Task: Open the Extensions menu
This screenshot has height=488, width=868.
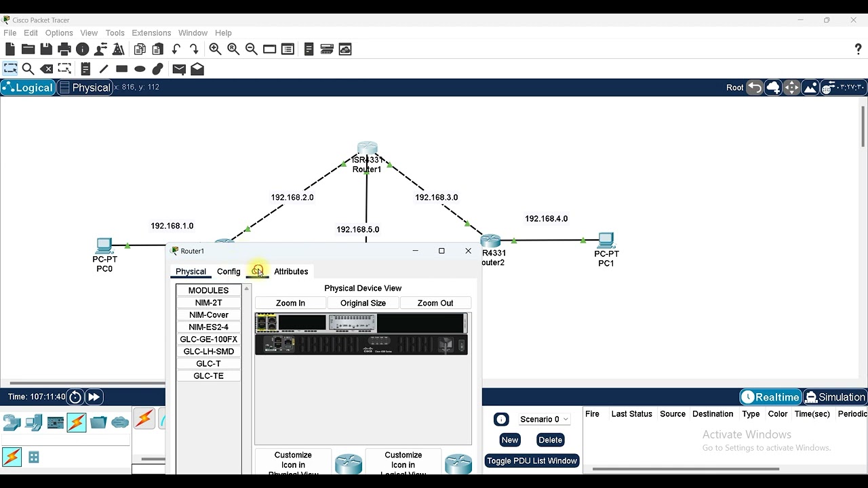Action: pyautogui.click(x=151, y=33)
